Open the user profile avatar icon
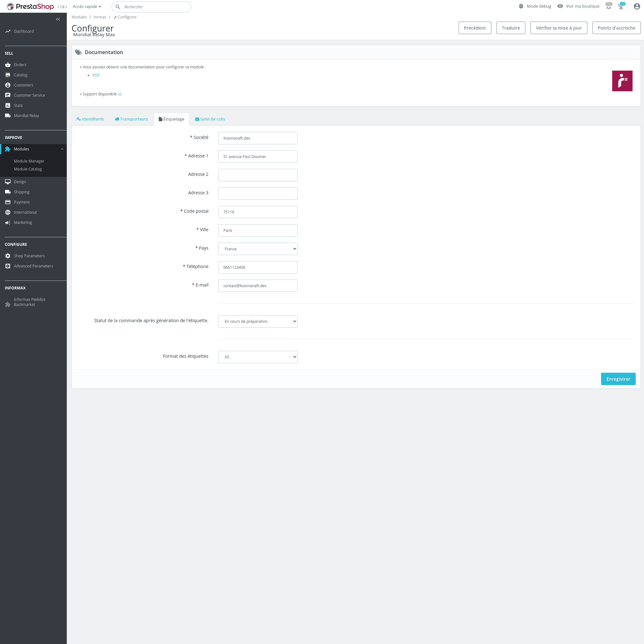 click(637, 7)
